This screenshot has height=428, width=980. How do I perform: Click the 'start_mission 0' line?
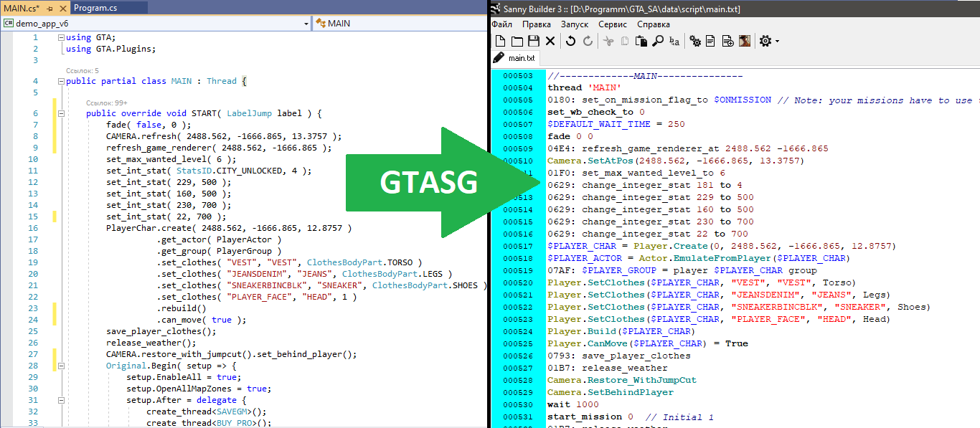tap(590, 417)
